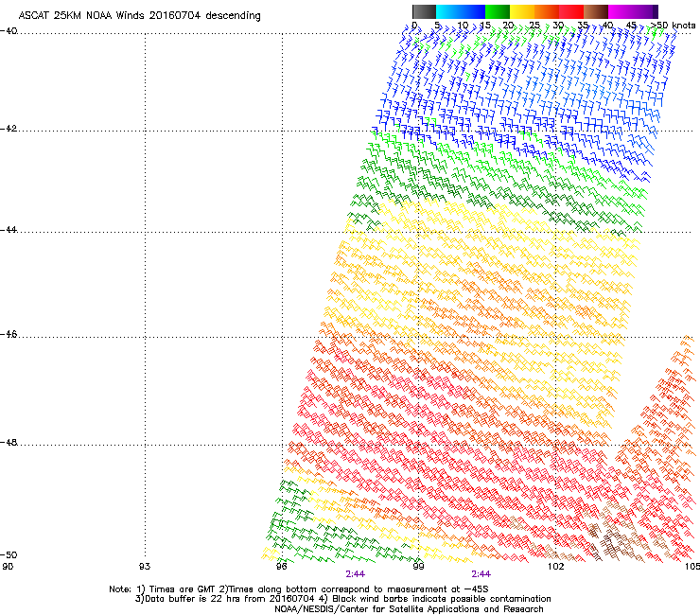700x615 pixels.
Task: Click the '2:44' time label between 99 and 102
Action: point(481,574)
